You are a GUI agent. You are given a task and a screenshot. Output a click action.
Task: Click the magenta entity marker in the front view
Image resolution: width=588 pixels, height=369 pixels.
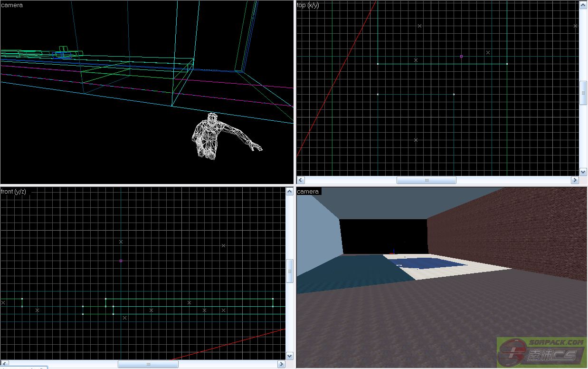coord(121,261)
